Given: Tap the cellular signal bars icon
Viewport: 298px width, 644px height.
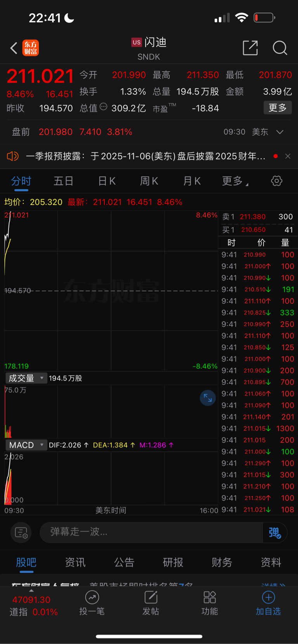Looking at the screenshot, I should click(x=222, y=18).
